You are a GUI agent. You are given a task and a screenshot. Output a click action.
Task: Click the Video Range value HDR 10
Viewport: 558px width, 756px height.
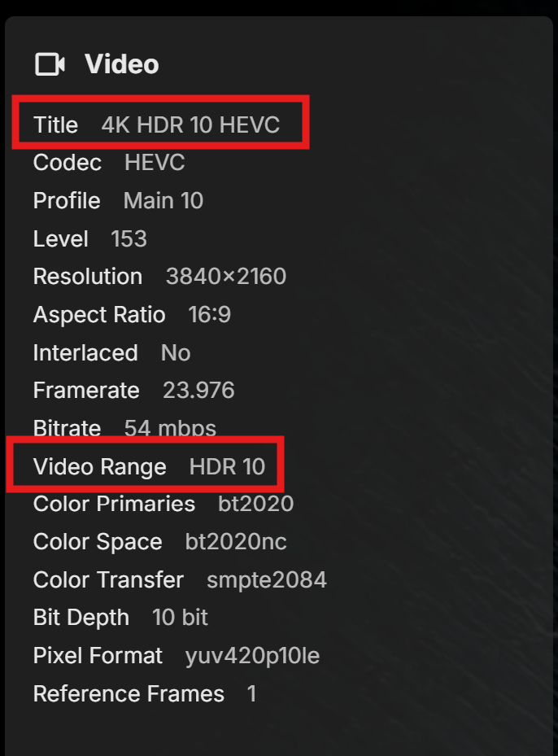click(x=227, y=466)
